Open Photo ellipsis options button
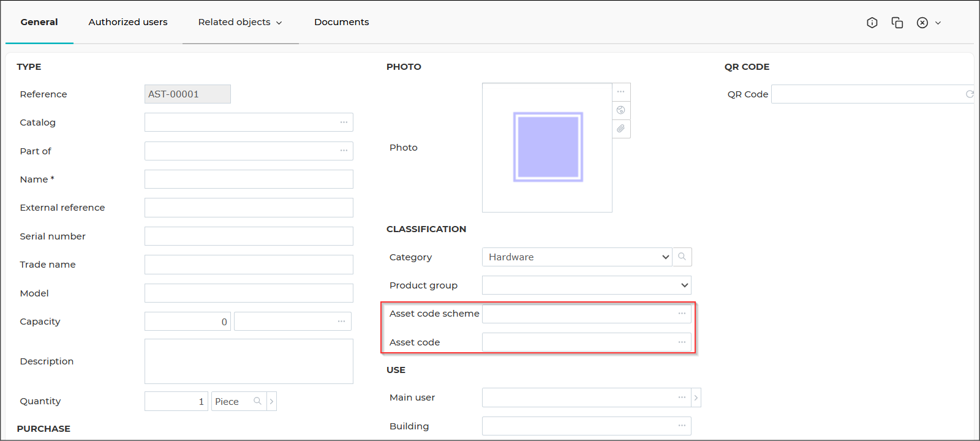The width and height of the screenshot is (980, 441). tap(621, 92)
